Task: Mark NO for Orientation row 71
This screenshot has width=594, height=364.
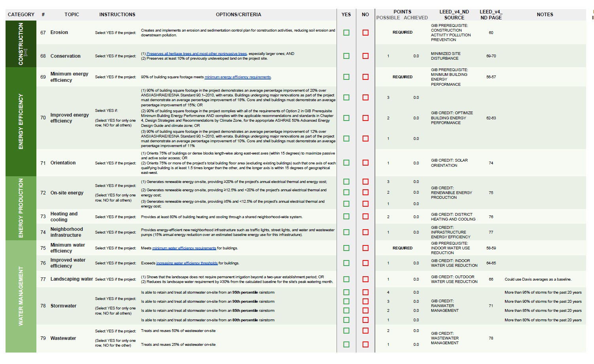Action: click(365, 163)
